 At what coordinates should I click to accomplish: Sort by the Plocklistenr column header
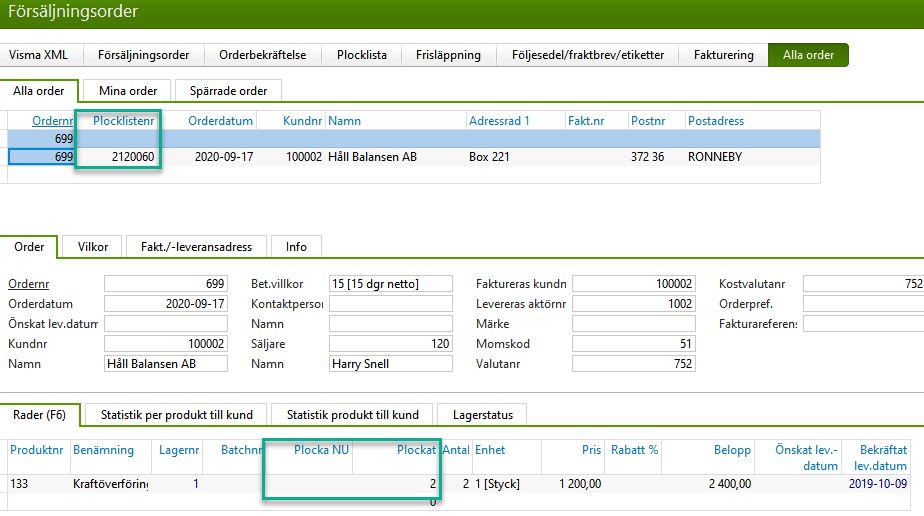(123, 121)
